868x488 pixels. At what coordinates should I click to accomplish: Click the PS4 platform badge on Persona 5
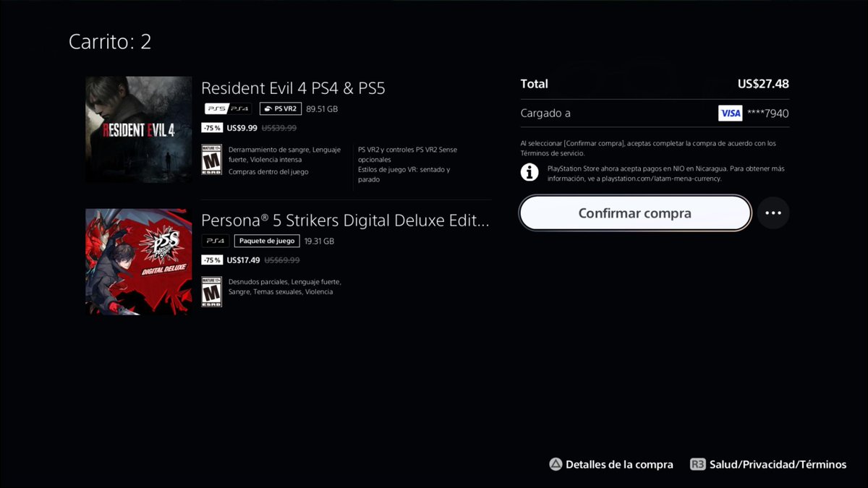pyautogui.click(x=215, y=241)
